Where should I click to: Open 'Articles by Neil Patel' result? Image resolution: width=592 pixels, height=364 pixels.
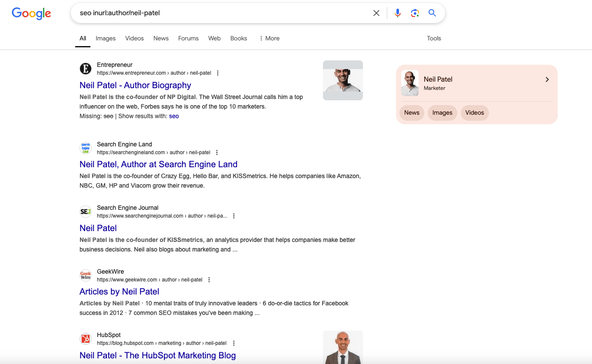pyautogui.click(x=119, y=291)
